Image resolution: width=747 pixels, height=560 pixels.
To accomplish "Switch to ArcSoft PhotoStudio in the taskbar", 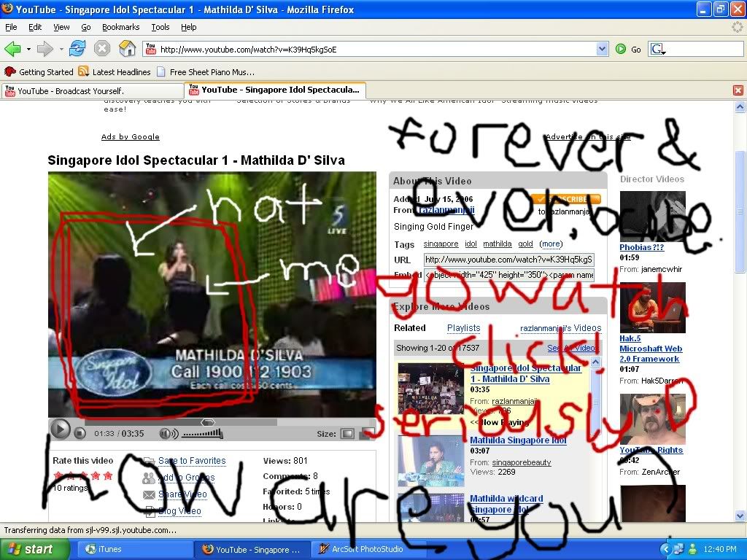I will point(367,550).
